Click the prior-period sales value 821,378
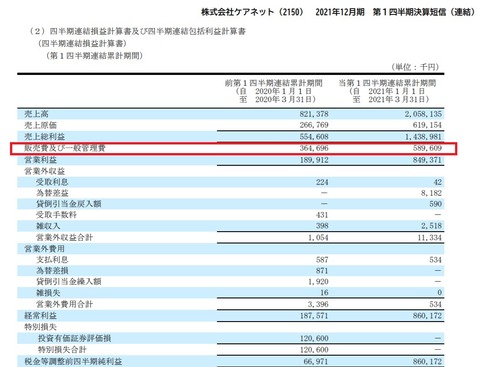The image size is (480, 367). [x=314, y=114]
